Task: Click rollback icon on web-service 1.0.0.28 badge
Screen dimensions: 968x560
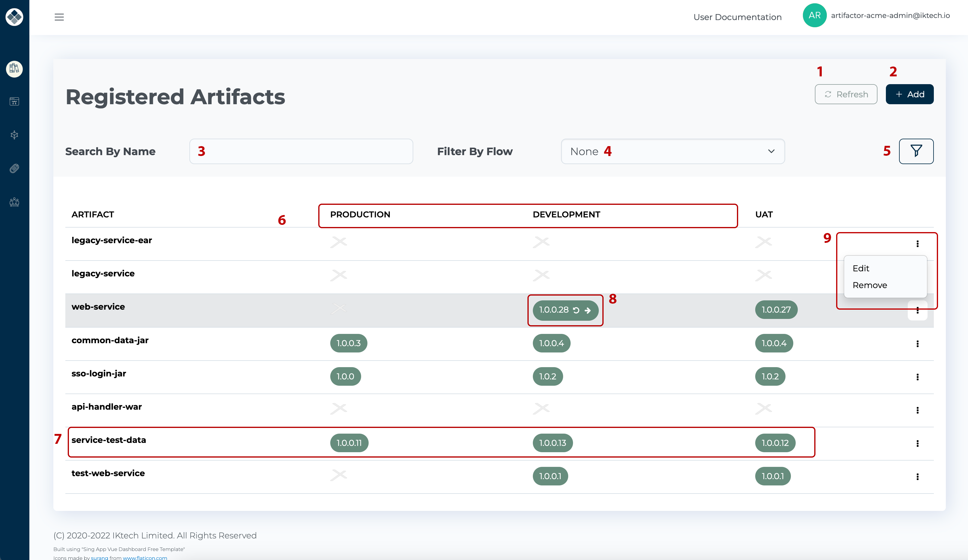Action: (x=576, y=310)
